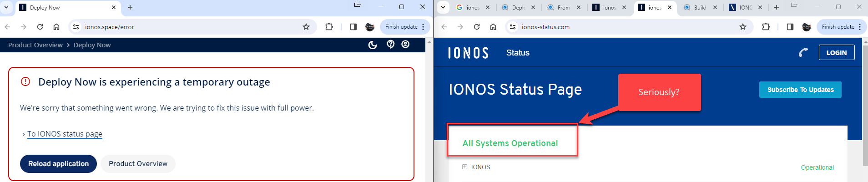The height and width of the screenshot is (182, 868).
Task: Open tab search dropdown in right browser
Action: click(443, 7)
